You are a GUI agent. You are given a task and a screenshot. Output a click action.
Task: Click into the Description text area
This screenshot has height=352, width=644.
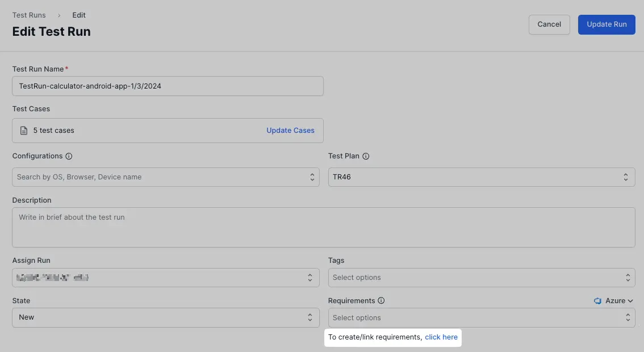pos(323,227)
